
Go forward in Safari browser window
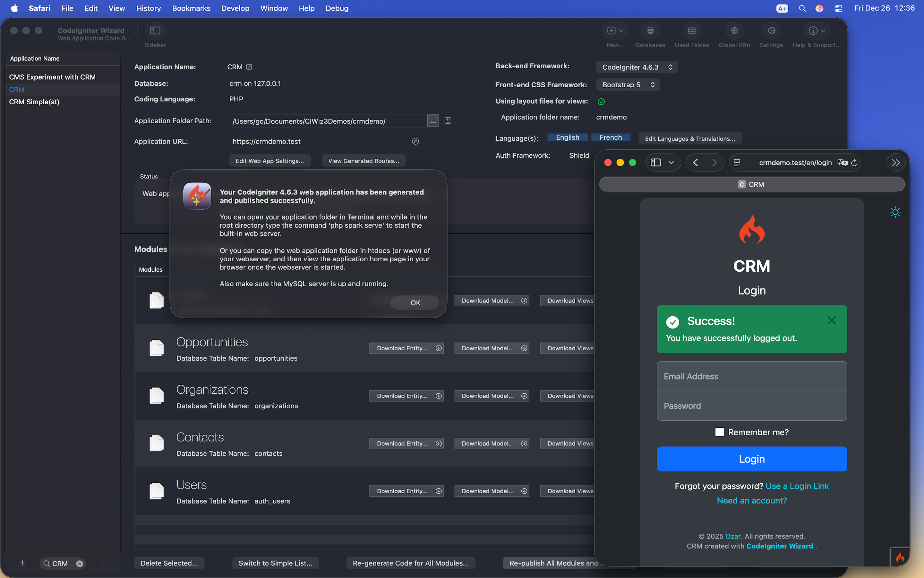point(714,163)
